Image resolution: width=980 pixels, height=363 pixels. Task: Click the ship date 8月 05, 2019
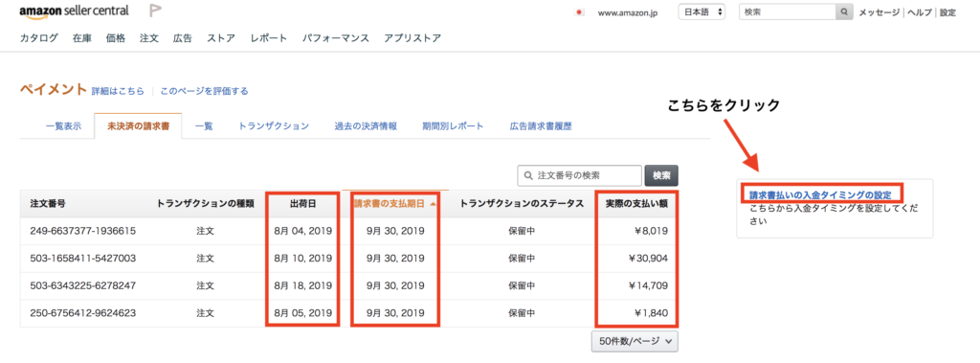pyautogui.click(x=303, y=312)
